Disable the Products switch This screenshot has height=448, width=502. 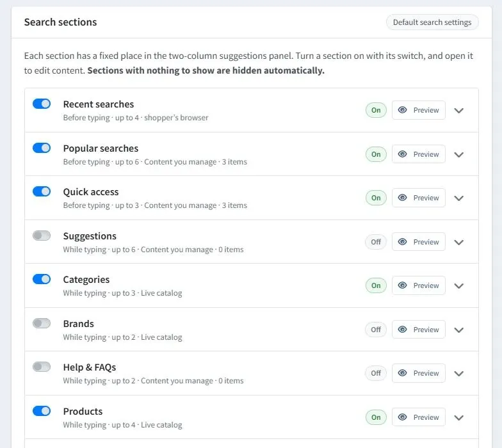pyautogui.click(x=42, y=411)
